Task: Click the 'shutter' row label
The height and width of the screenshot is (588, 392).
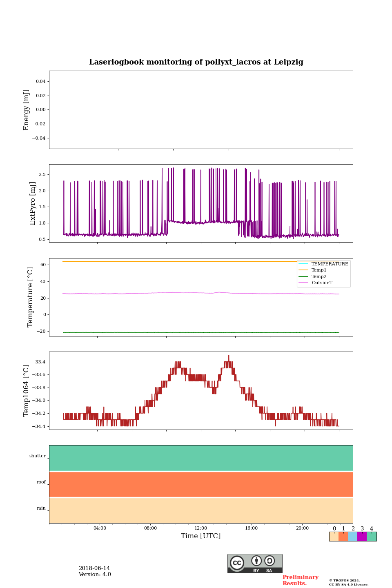Action: pyautogui.click(x=38, y=456)
